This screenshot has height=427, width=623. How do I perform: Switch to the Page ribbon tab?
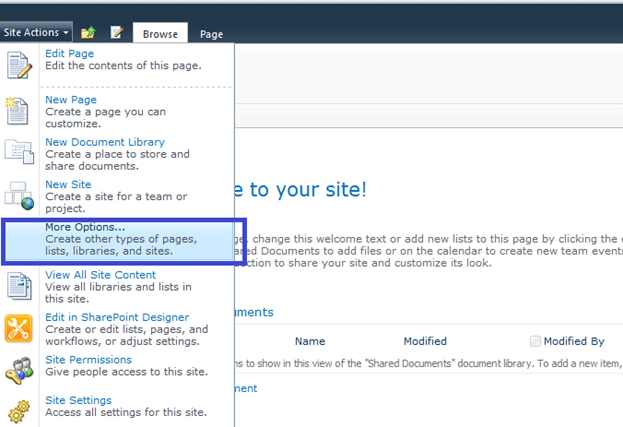coord(211,34)
